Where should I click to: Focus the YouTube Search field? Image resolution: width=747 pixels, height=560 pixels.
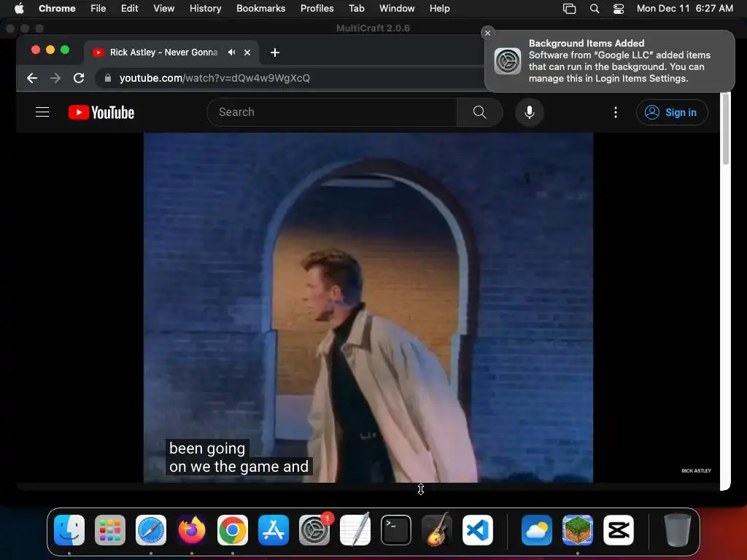[x=332, y=112]
